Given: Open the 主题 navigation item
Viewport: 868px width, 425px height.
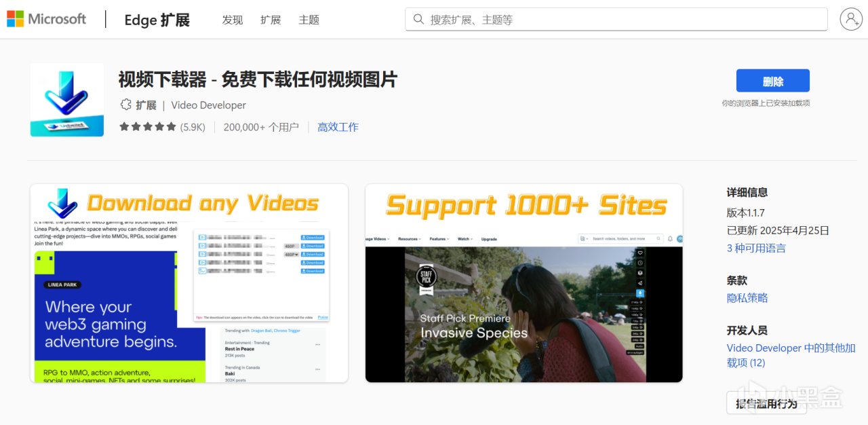Looking at the screenshot, I should click(x=309, y=20).
